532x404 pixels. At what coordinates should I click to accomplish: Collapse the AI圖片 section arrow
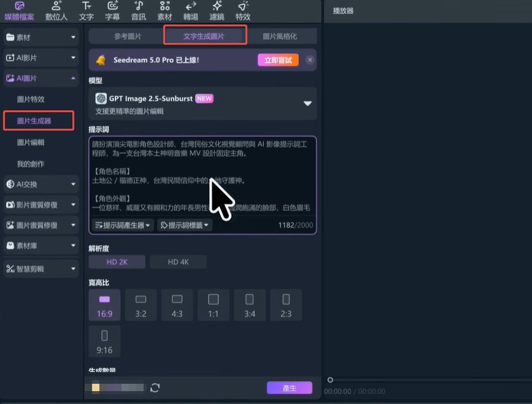[x=73, y=78]
